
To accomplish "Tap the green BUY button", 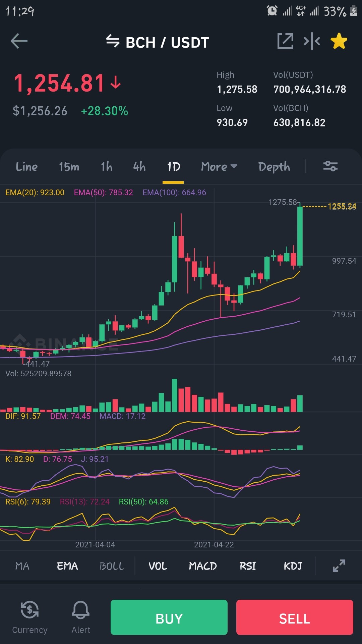I will 169,617.
